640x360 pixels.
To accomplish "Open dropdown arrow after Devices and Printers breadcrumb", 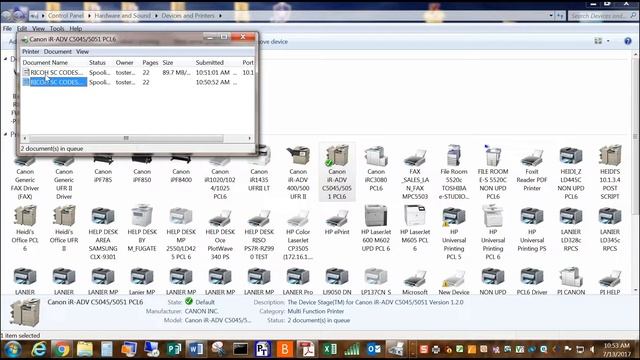I will 220,16.
